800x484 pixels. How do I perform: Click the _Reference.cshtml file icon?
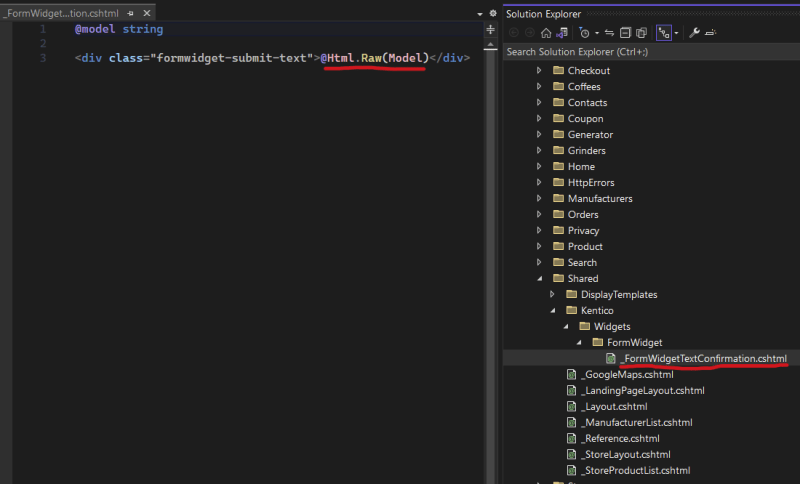571,439
